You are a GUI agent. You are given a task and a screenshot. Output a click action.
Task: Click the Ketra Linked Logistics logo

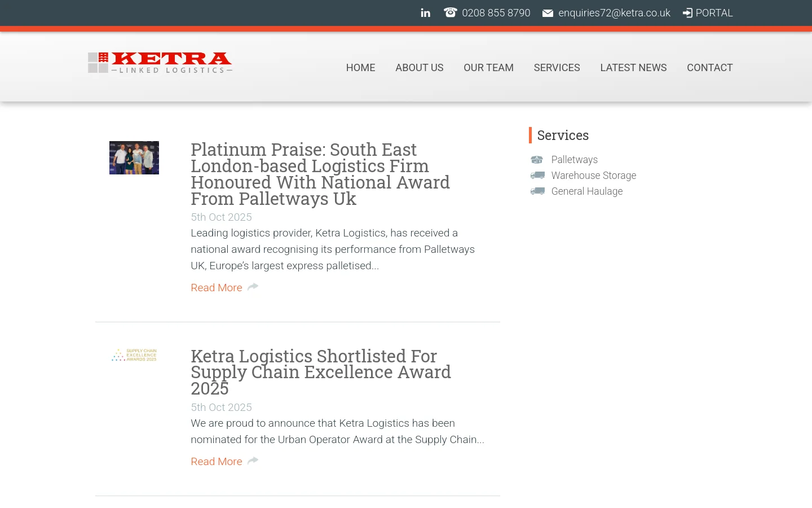point(160,63)
